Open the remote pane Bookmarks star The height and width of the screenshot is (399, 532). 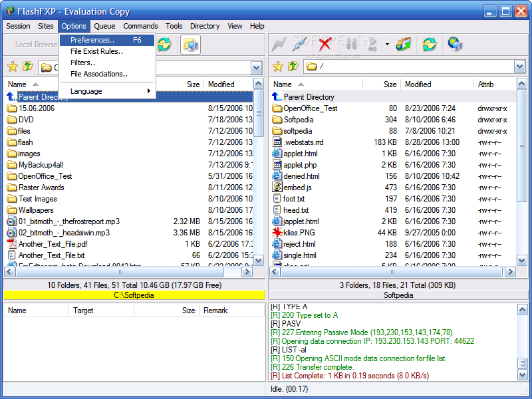[x=278, y=66]
